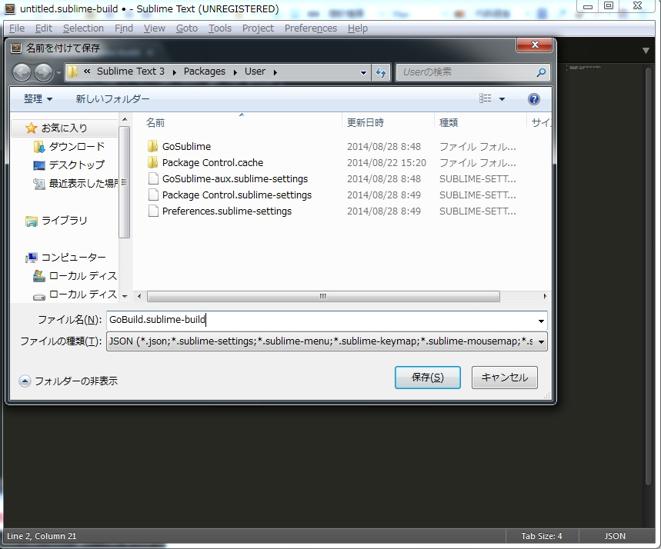
Task: Click Packages breadcrumb segment
Action: (204, 72)
